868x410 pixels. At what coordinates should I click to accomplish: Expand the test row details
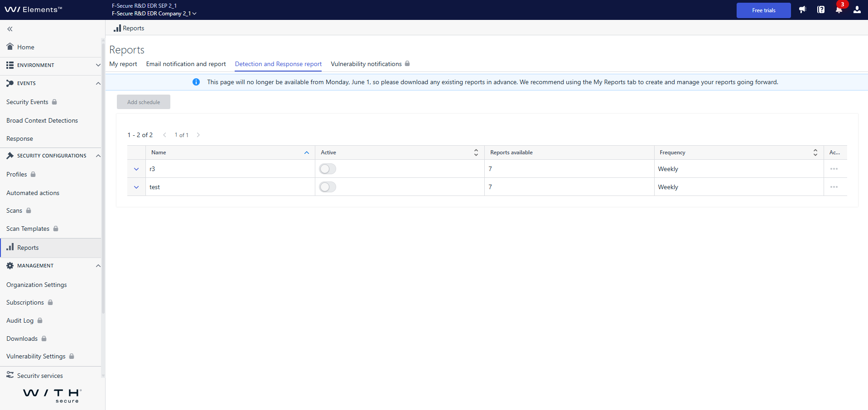click(136, 187)
